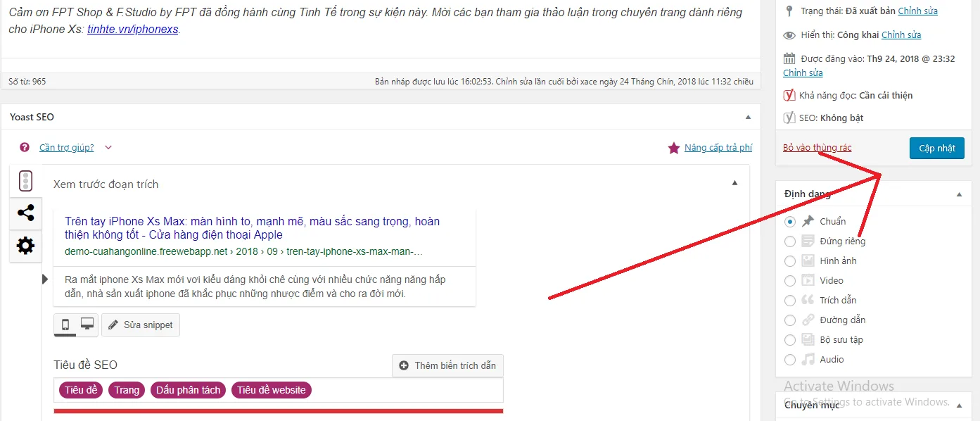Open the tinhte.vn/iphonexs link
Image resolution: width=980 pixels, height=421 pixels.
[133, 30]
